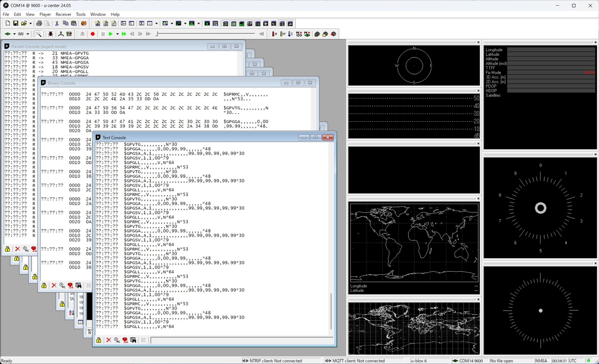The width and height of the screenshot is (599, 364).
Task: Start recording with the red Record icon
Action: click(92, 34)
